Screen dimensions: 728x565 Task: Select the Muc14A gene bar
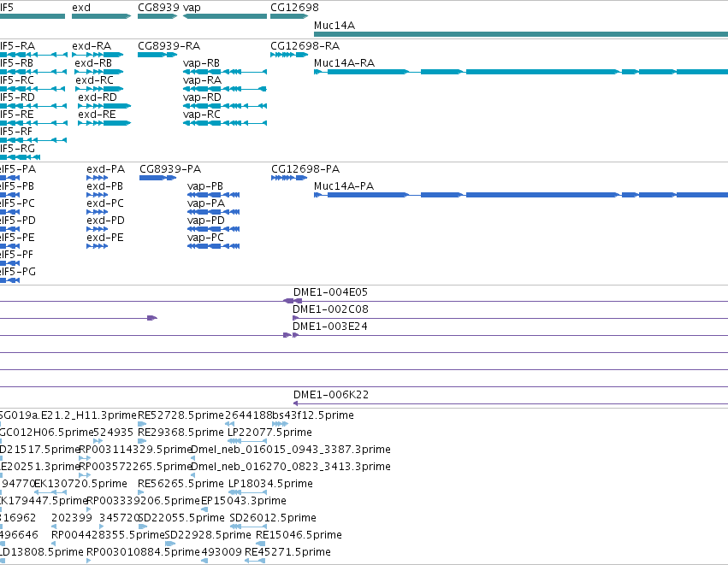pos(521,34)
